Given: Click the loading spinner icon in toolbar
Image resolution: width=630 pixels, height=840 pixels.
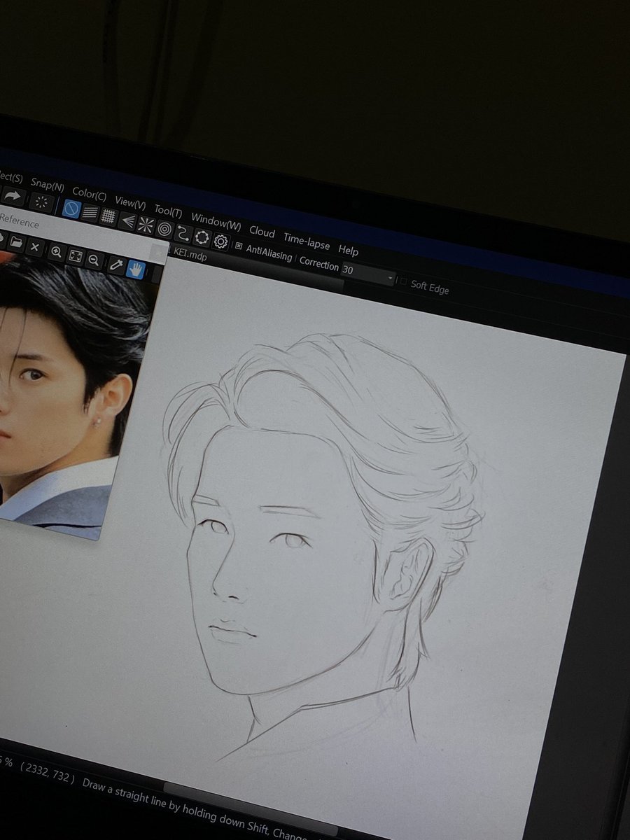Looking at the screenshot, I should pos(41,202).
